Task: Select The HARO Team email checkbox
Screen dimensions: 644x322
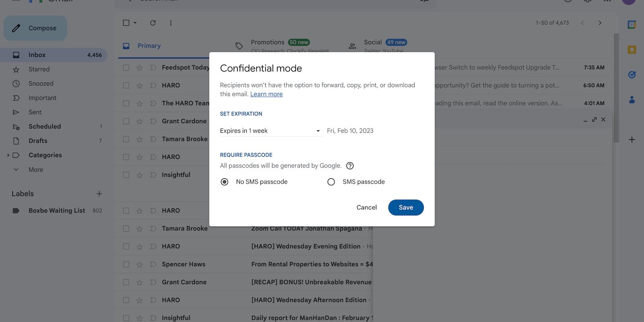Action: tap(126, 103)
